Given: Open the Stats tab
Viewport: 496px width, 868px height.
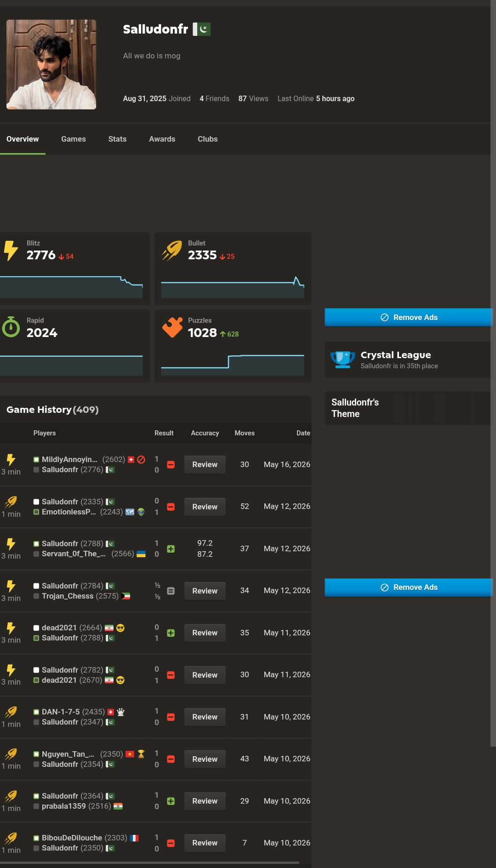Looking at the screenshot, I should click(117, 139).
